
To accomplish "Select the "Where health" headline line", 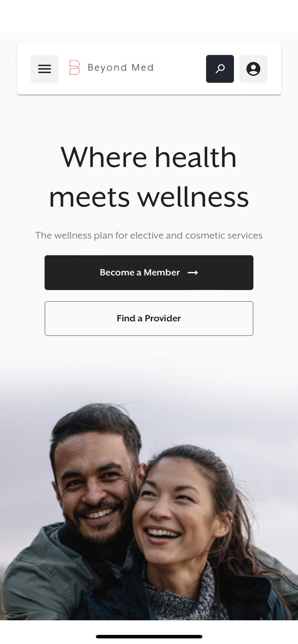I will tap(149, 157).
